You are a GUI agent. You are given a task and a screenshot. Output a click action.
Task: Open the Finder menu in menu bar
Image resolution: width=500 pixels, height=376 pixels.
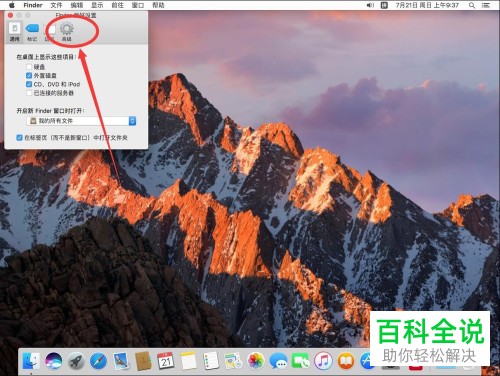click(33, 5)
